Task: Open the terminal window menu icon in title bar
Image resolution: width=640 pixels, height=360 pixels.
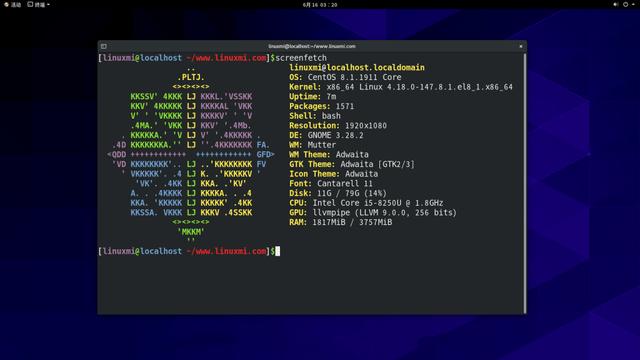Action: pos(104,47)
